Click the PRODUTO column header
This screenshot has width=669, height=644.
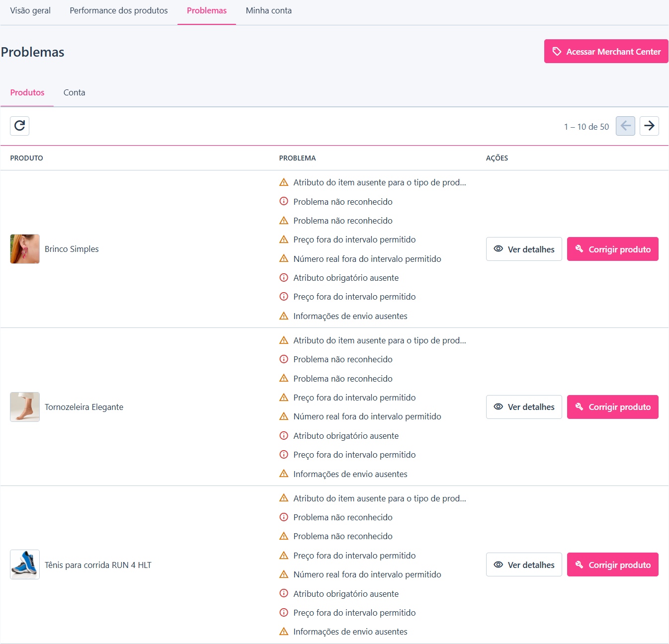(26, 158)
